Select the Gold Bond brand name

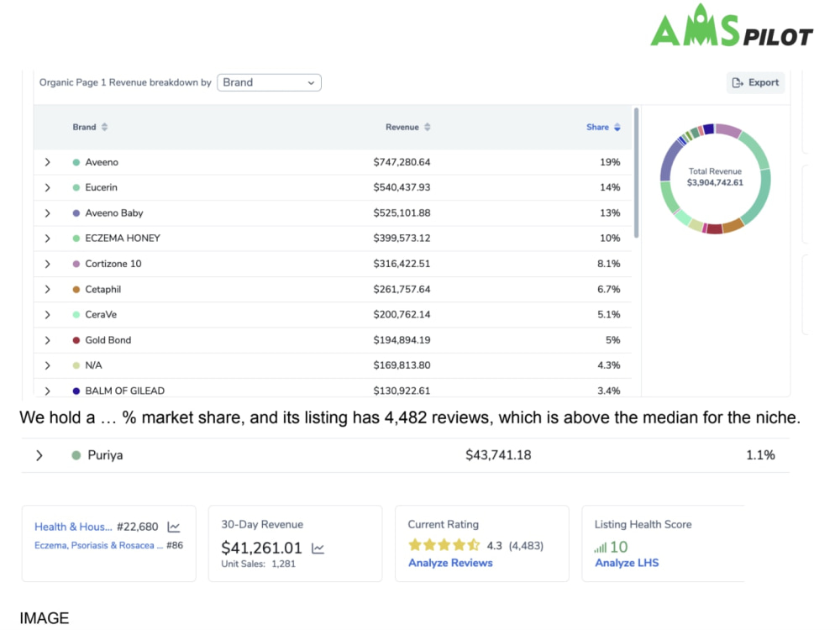(x=108, y=340)
